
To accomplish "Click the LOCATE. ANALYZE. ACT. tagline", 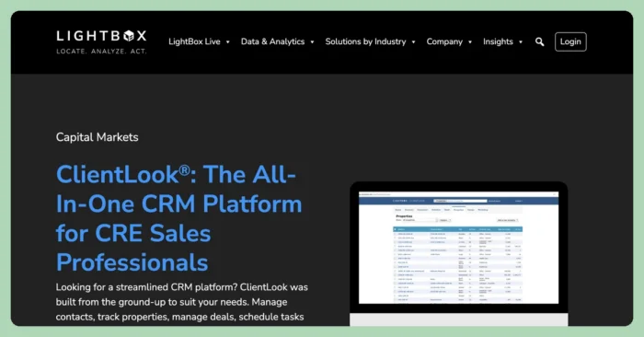I will 101,52.
